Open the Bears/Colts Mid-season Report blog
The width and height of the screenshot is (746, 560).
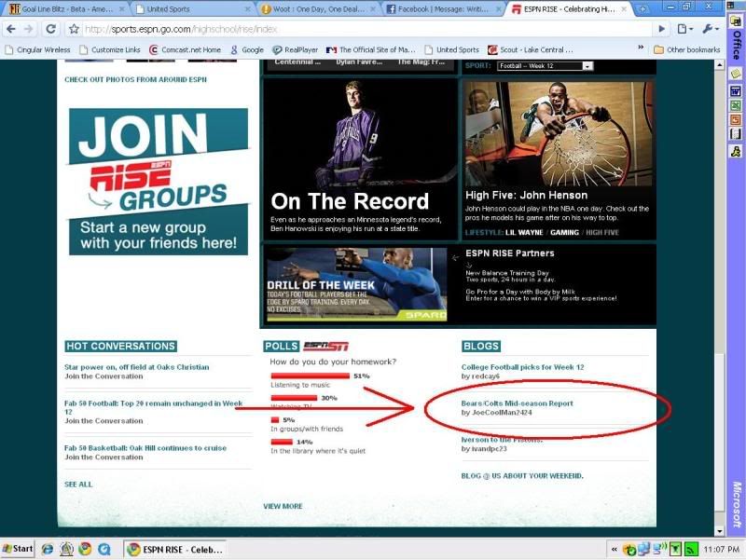coord(517,403)
